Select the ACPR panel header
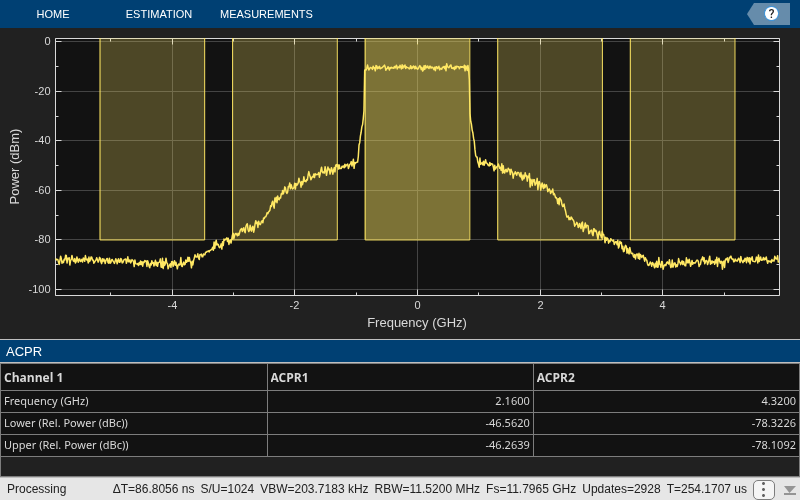 tap(400, 352)
